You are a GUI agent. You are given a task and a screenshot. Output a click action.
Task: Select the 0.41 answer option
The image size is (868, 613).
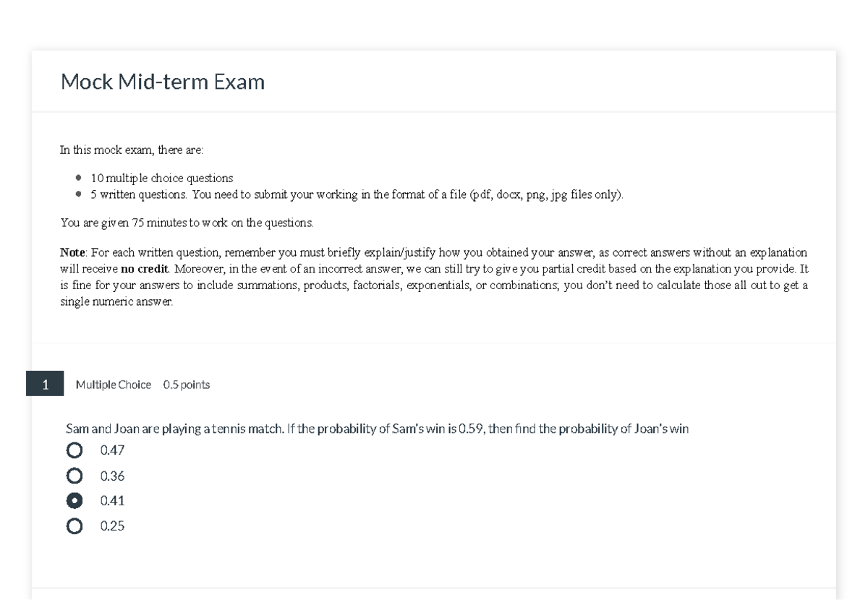pos(73,500)
